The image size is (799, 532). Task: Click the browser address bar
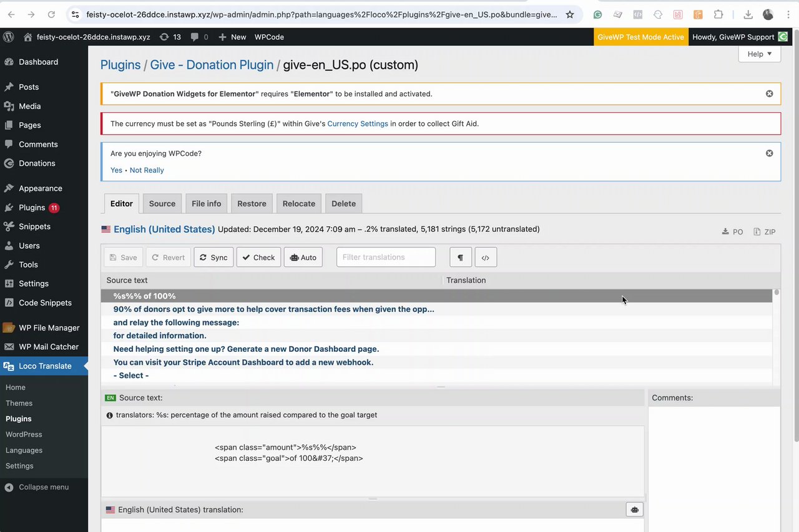[x=321, y=14]
